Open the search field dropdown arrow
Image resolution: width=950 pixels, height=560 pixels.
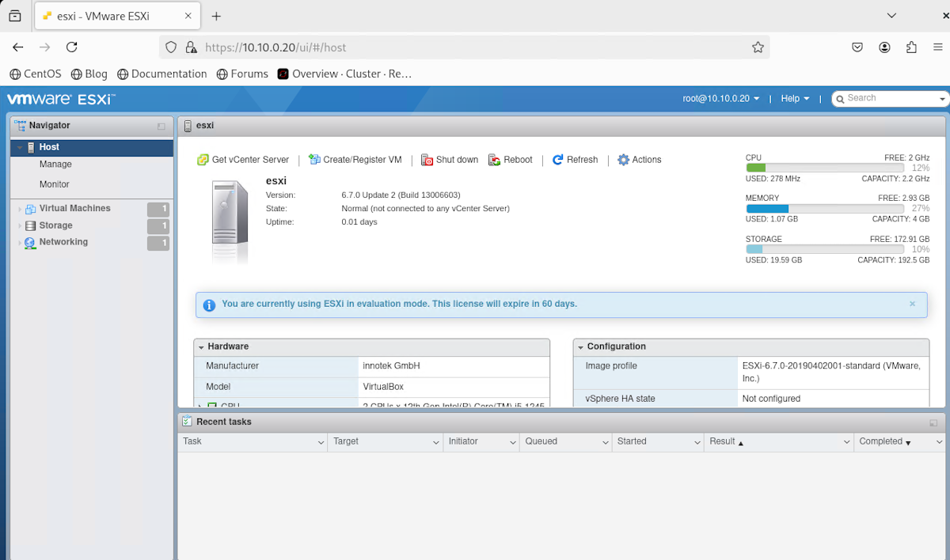942,100
